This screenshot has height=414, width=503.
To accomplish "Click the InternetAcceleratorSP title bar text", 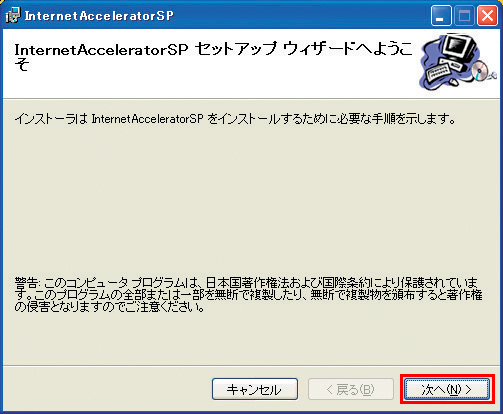I will (x=99, y=16).
